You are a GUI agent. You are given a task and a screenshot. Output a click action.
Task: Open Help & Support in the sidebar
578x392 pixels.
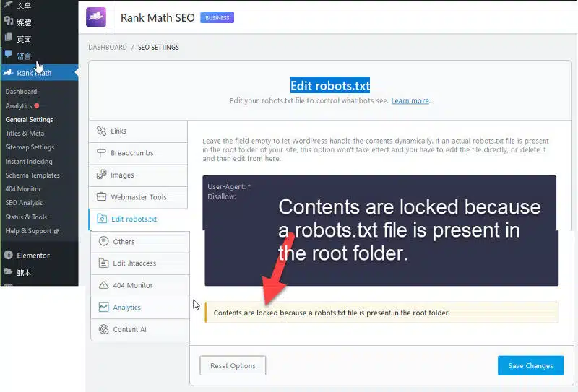click(x=28, y=231)
